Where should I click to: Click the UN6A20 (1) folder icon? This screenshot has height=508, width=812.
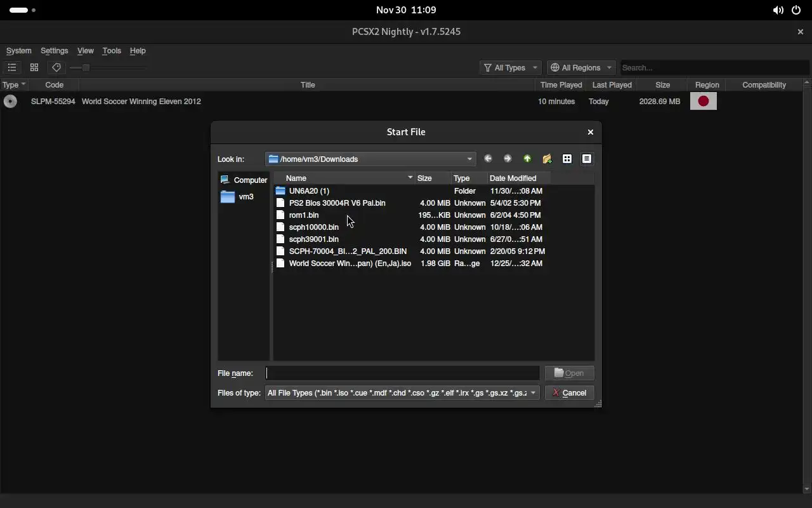tap(280, 191)
